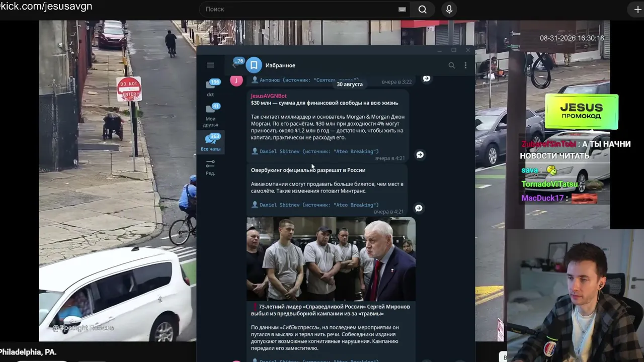Image resolution: width=644 pixels, height=362 pixels.
Task: Click the magnifier search button
Action: 423,9
